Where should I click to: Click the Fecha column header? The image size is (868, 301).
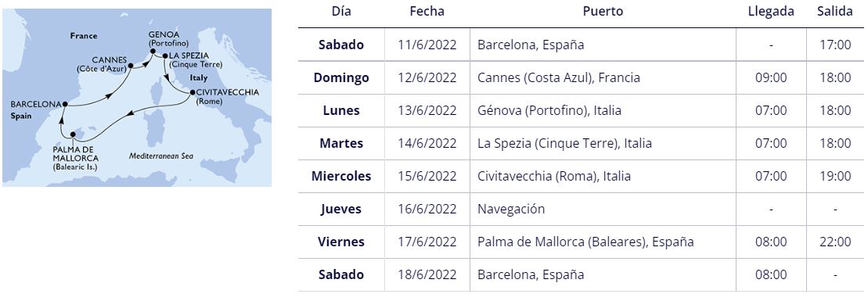click(427, 11)
